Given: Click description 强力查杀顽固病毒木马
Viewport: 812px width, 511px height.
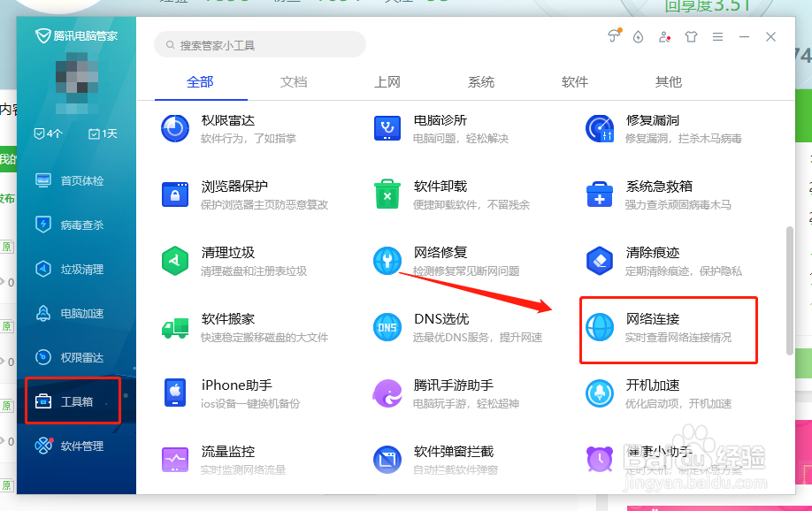Looking at the screenshot, I should click(x=678, y=205).
